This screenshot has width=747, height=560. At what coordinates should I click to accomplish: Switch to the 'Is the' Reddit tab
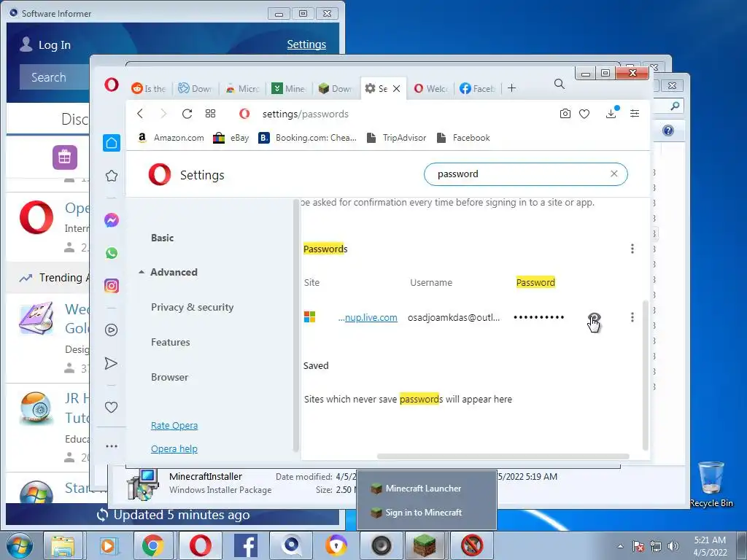pyautogui.click(x=149, y=88)
